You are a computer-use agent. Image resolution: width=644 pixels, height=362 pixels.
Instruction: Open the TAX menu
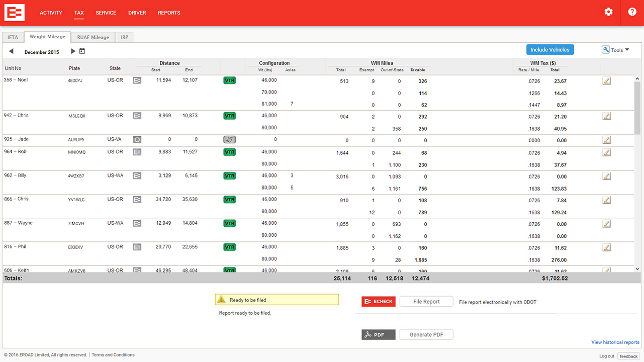point(78,13)
